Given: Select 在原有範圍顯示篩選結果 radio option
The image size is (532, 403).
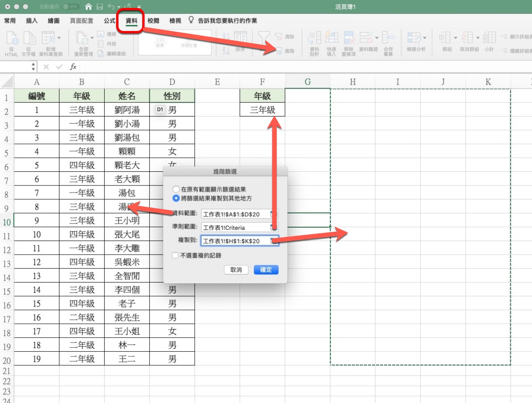Looking at the screenshot, I should tap(176, 189).
